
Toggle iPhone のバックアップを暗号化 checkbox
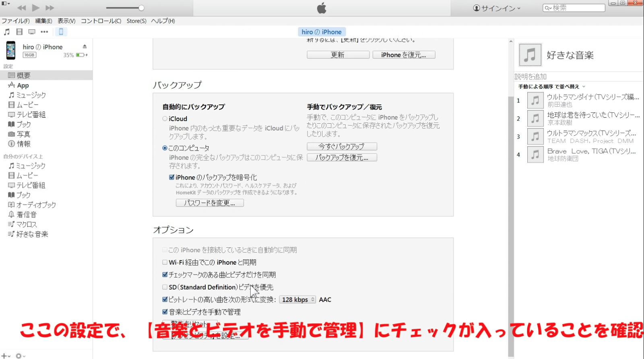click(x=172, y=177)
